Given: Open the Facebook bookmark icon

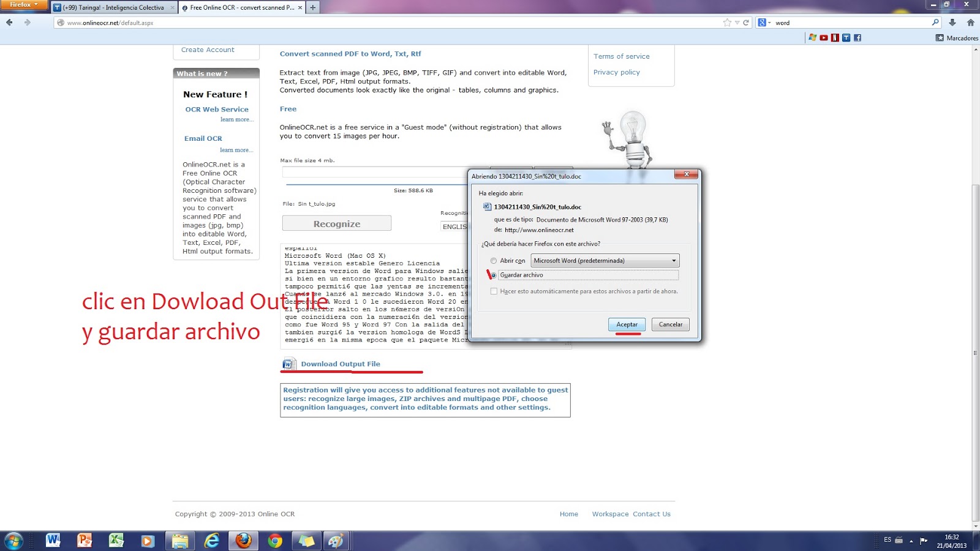Looking at the screenshot, I should (x=858, y=38).
